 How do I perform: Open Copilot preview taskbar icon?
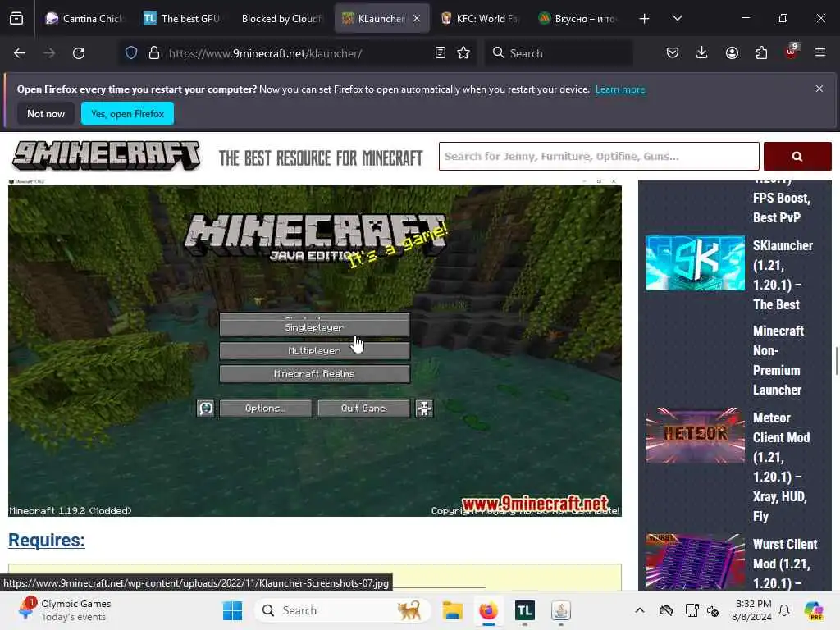click(x=814, y=610)
